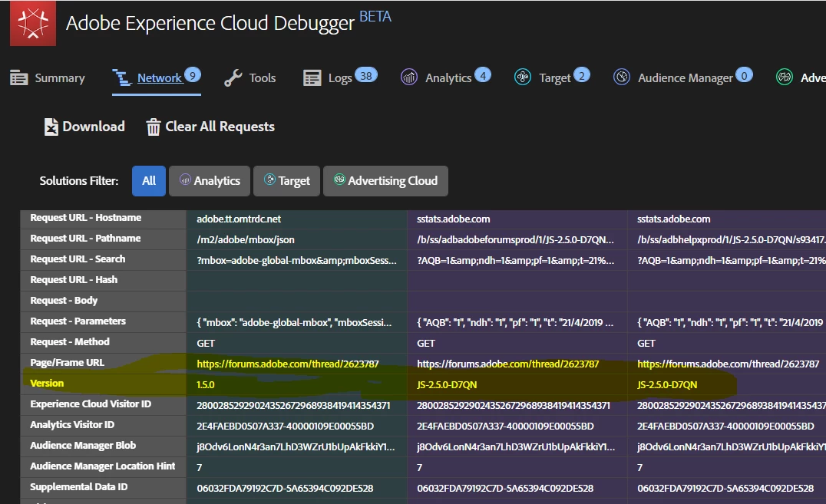The width and height of the screenshot is (826, 504).
Task: Click the Logs list icon
Action: tap(312, 78)
